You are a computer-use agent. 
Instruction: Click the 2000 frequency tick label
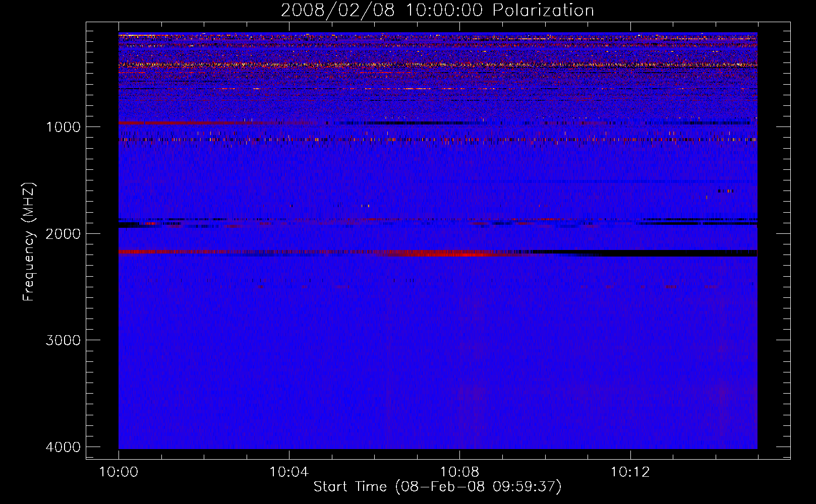[63, 233]
